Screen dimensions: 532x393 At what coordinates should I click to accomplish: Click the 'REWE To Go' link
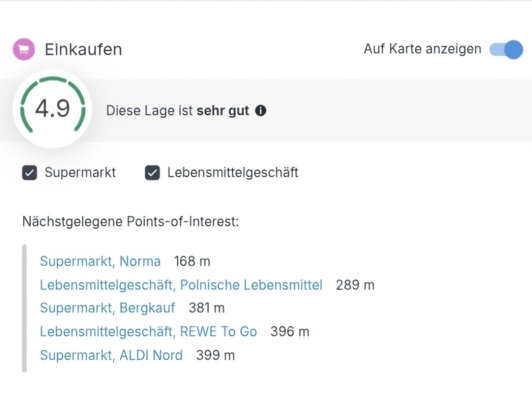tap(148, 331)
